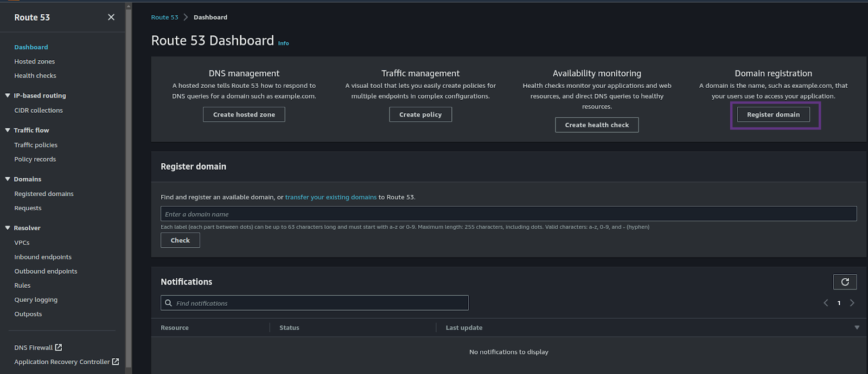The width and height of the screenshot is (868, 374).
Task: Open DNS Firewall link
Action: [34, 347]
